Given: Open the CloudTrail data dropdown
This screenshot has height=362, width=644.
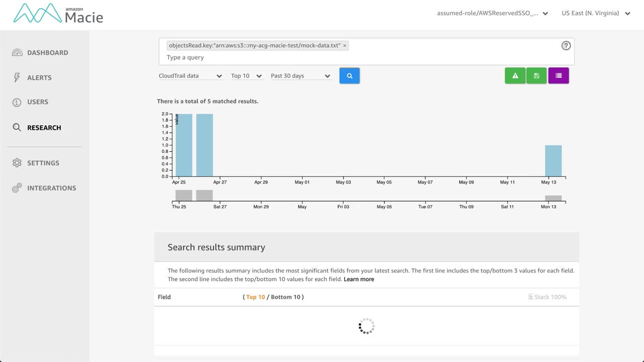Looking at the screenshot, I should [x=190, y=76].
